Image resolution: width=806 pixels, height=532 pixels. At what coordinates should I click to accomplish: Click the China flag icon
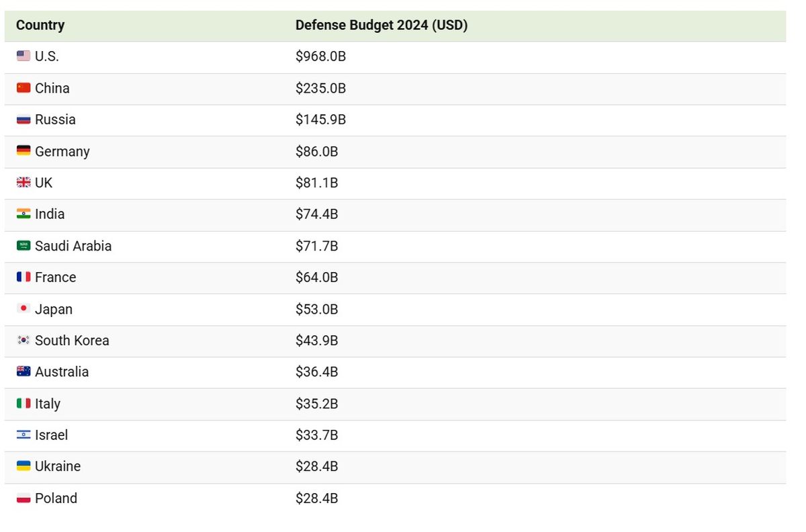(24, 88)
